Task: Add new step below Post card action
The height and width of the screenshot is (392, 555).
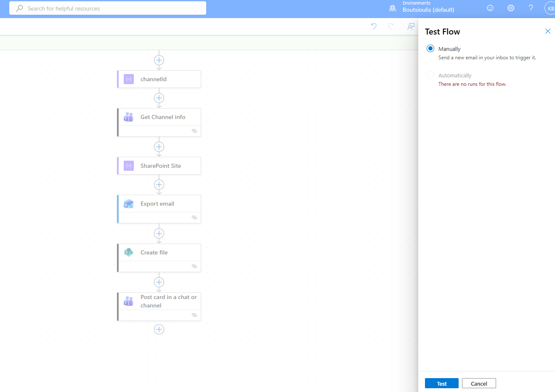Action: [159, 329]
